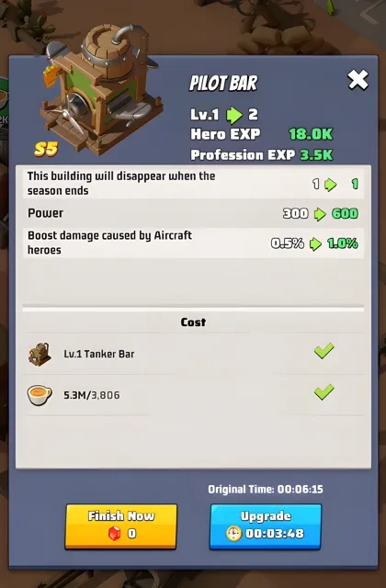The width and height of the screenshot is (386, 588).
Task: Click the Hero EXP 18.0K value
Action: [311, 134]
